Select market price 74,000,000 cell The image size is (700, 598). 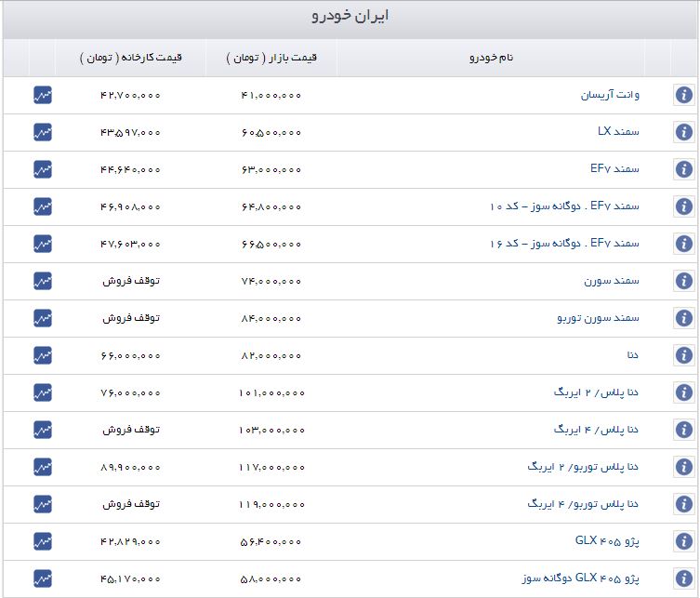(x=271, y=282)
